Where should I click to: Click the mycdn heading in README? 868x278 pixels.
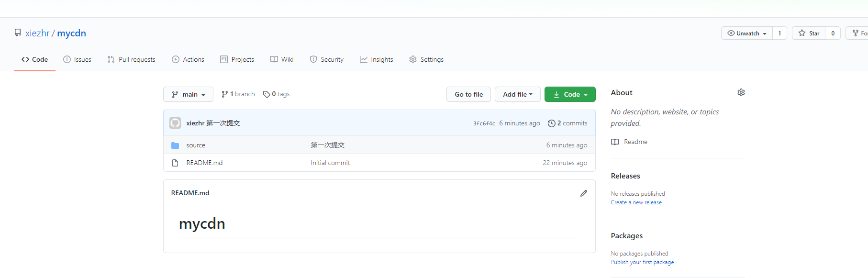tap(202, 223)
